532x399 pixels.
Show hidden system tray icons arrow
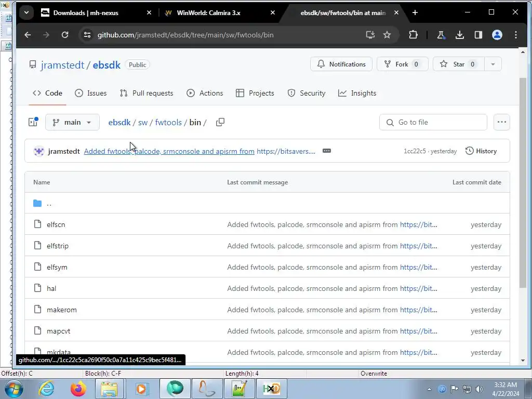(429, 389)
